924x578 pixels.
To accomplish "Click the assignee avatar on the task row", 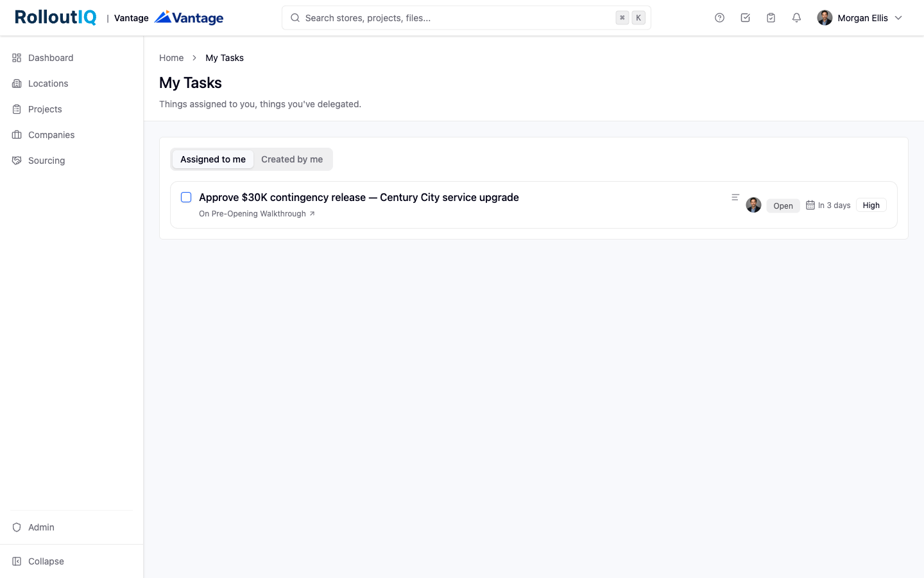I will click(754, 205).
